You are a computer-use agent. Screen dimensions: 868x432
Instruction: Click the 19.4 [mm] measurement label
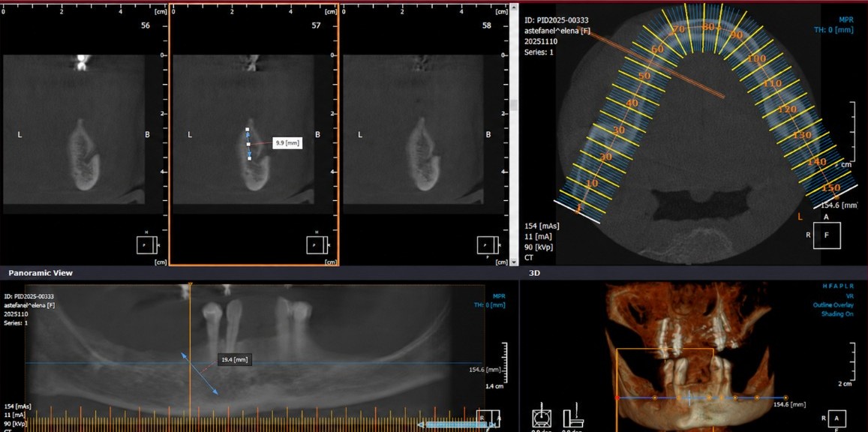[234, 360]
